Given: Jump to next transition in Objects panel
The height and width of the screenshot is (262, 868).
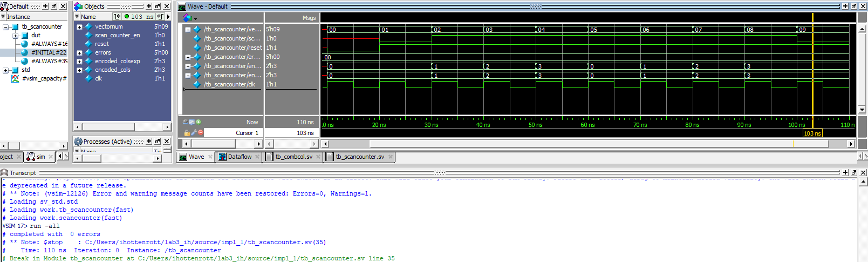Looking at the screenshot, I should [x=160, y=17].
